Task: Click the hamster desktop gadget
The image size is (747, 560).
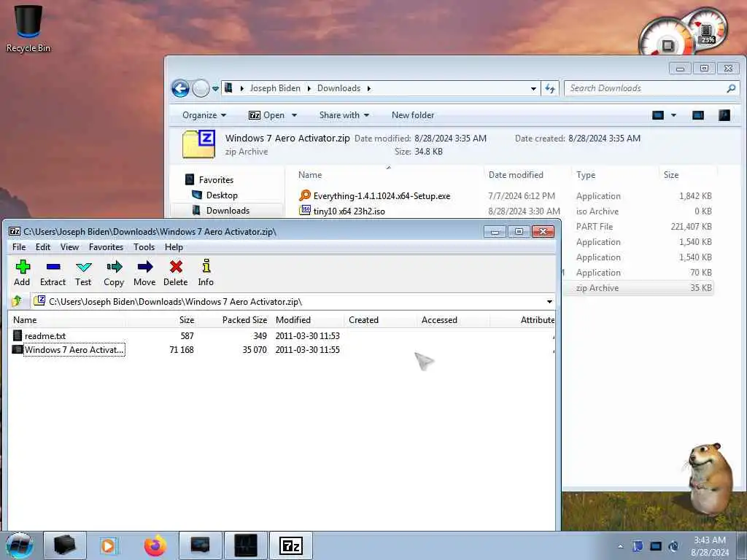Action: pos(711,478)
